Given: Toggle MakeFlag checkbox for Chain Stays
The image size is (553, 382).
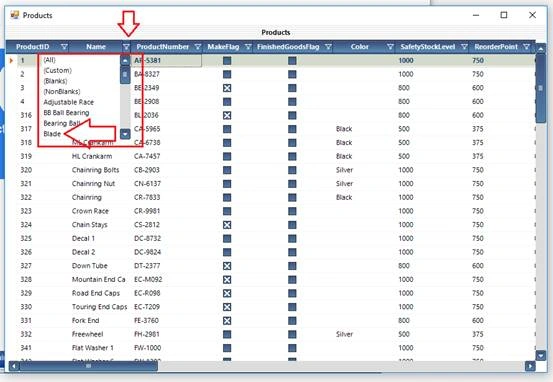Looking at the screenshot, I should 227,225.
